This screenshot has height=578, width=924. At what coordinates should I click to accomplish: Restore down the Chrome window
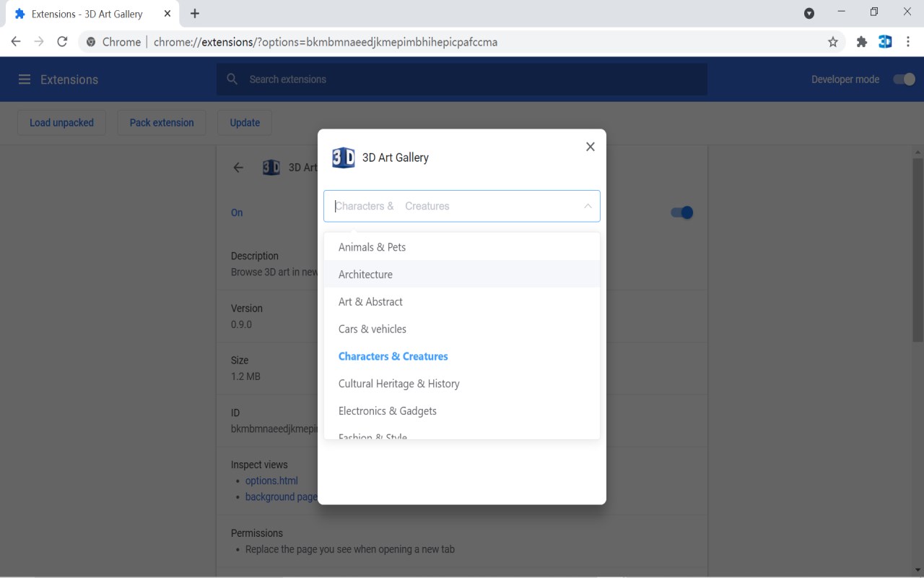pos(874,12)
